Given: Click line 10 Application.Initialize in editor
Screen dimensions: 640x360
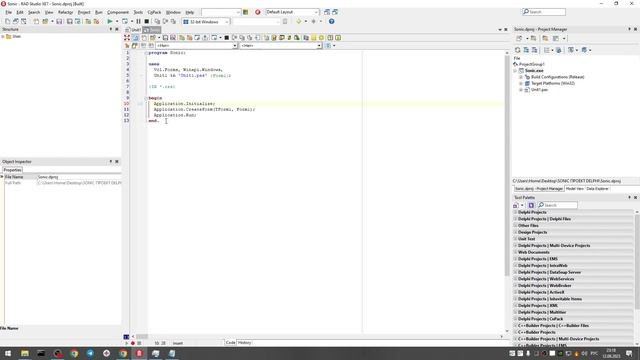Looking at the screenshot, I should tap(184, 104).
